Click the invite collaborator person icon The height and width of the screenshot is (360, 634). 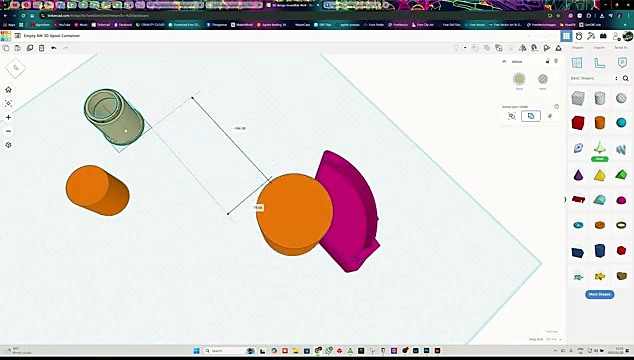tap(616, 36)
